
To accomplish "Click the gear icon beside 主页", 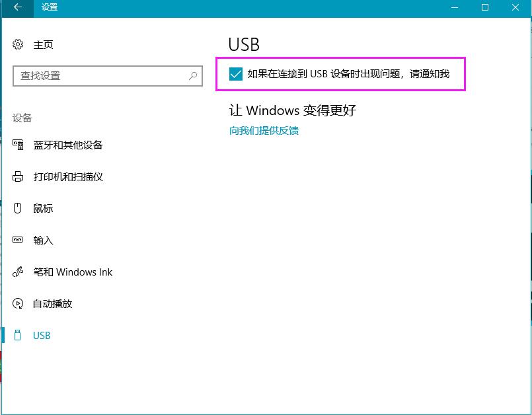I will pyautogui.click(x=17, y=44).
